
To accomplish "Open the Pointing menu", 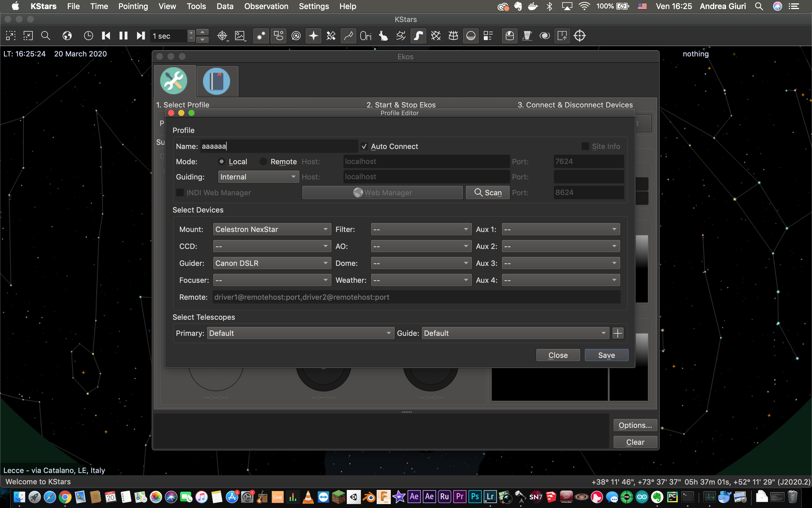I will (133, 6).
